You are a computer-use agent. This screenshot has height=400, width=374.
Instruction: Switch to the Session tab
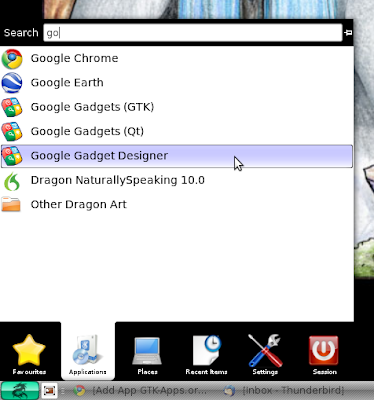(x=324, y=354)
